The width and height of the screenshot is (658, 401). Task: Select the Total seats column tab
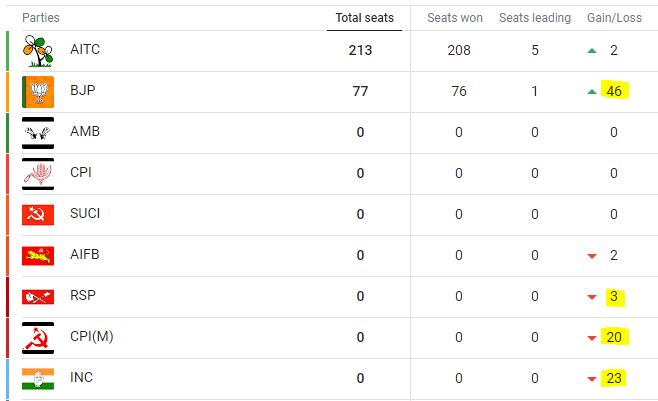365,18
